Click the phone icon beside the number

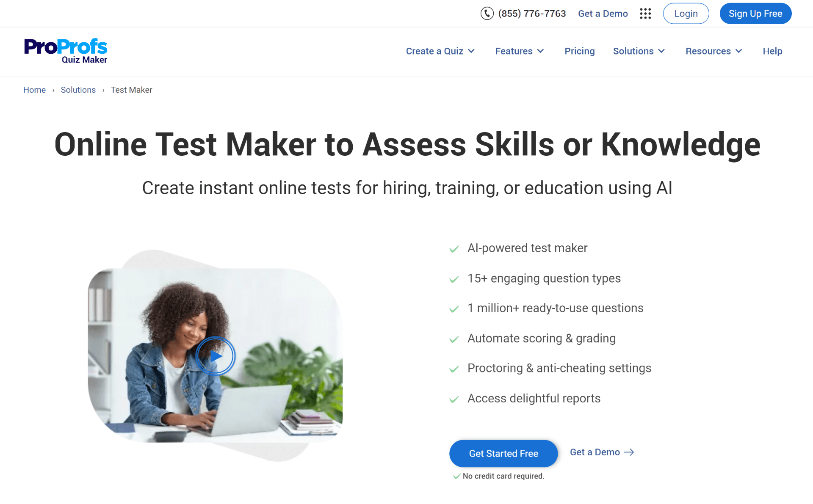(487, 14)
